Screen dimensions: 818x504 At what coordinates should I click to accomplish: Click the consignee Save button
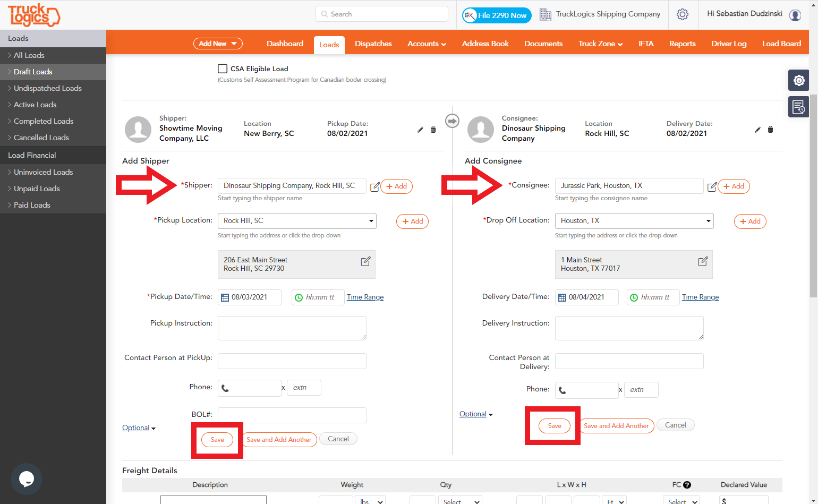point(555,426)
